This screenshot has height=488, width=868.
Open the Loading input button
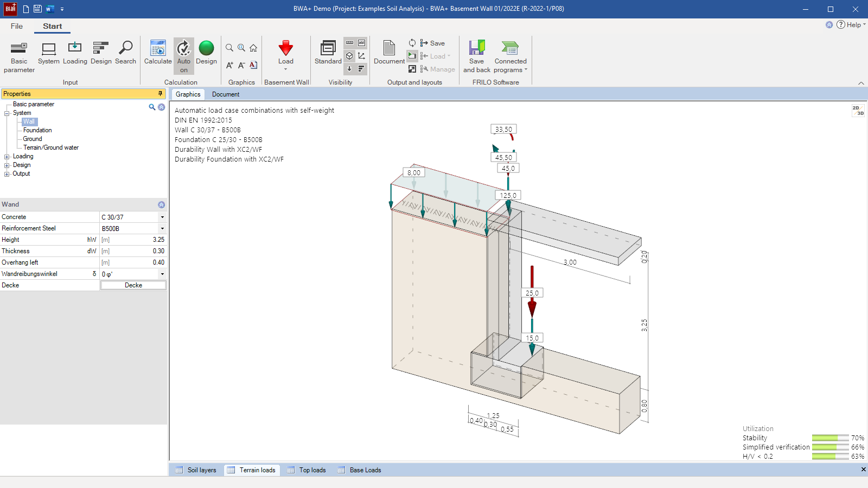75,53
